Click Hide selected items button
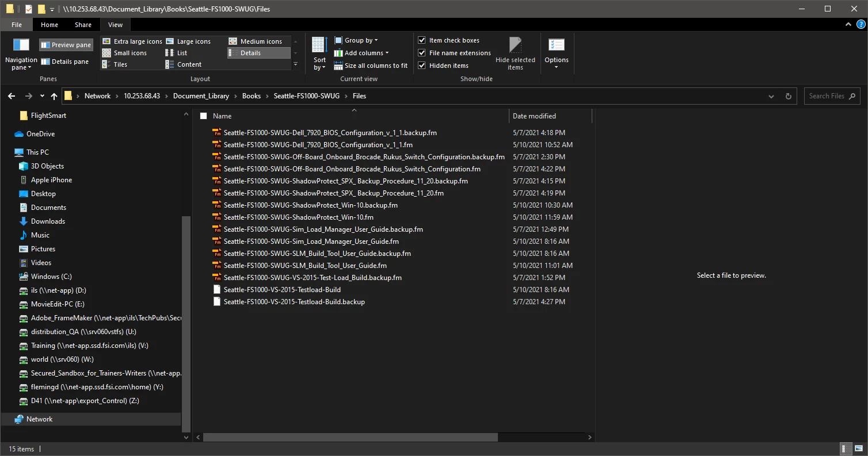This screenshot has width=868, height=456. pos(515,54)
